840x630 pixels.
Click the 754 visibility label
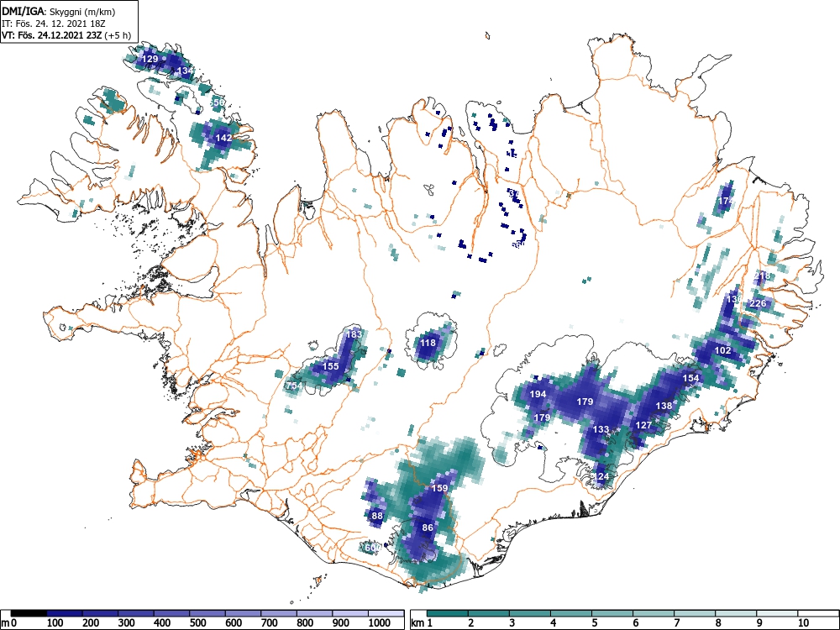pyautogui.click(x=294, y=386)
